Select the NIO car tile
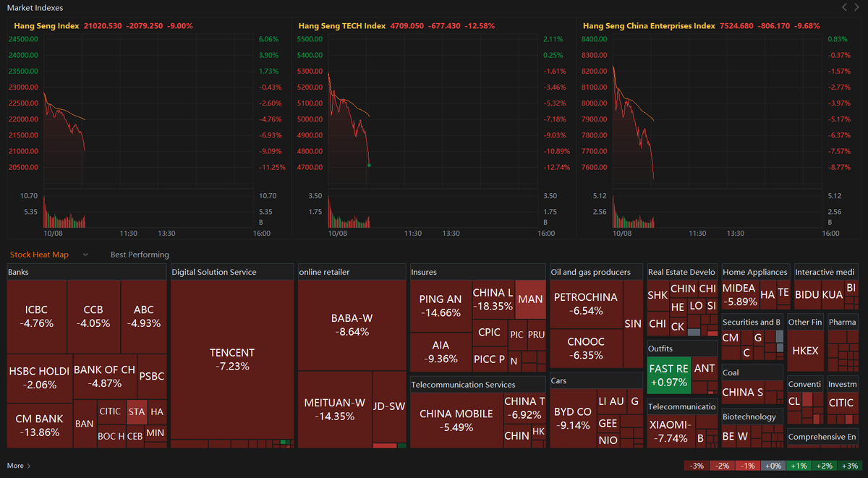 (608, 440)
